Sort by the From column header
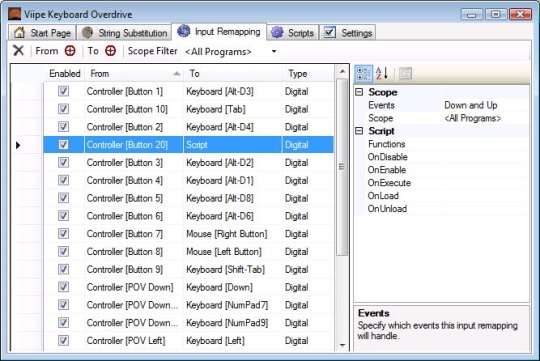The height and width of the screenshot is (361, 540). 134,73
